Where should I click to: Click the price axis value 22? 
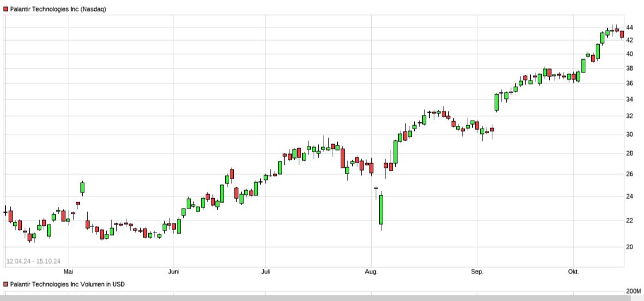click(629, 221)
